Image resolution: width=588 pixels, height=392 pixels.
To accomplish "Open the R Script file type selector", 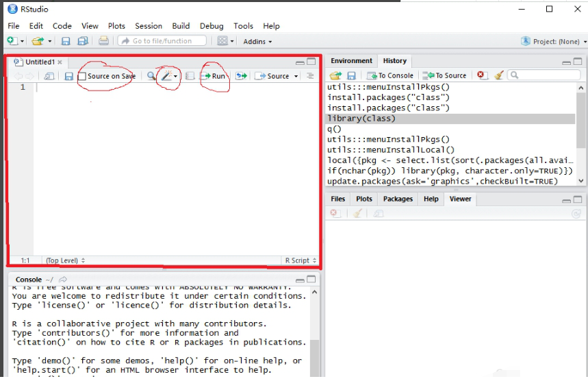I will pyautogui.click(x=301, y=260).
